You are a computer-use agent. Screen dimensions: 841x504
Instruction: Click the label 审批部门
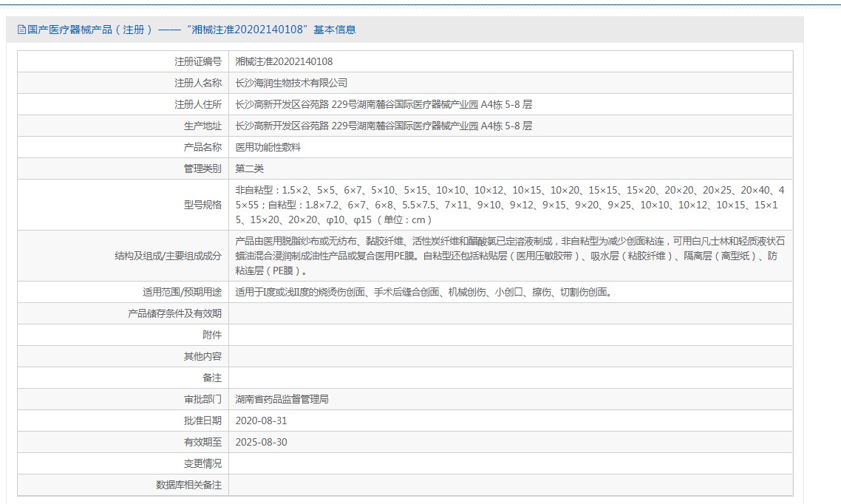click(202, 400)
